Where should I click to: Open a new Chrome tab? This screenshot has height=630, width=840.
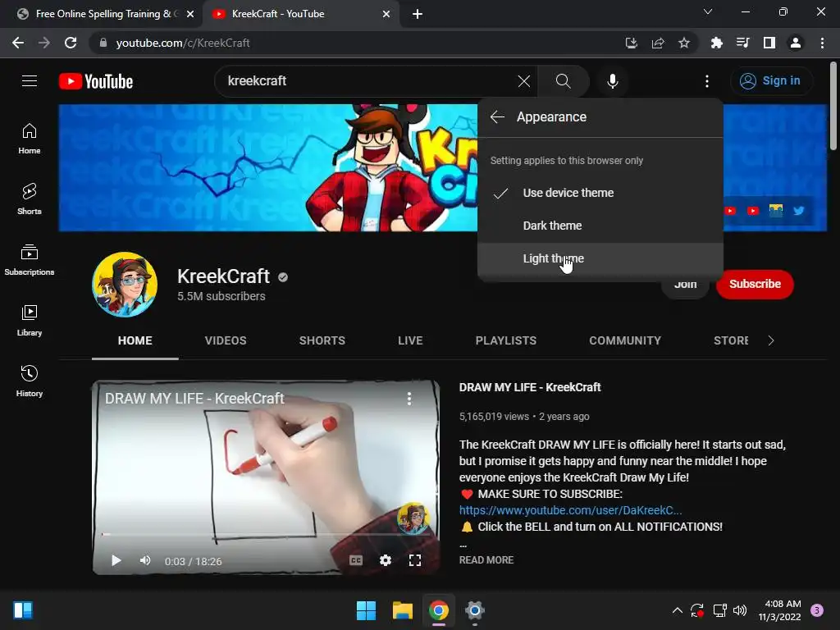pyautogui.click(x=418, y=14)
